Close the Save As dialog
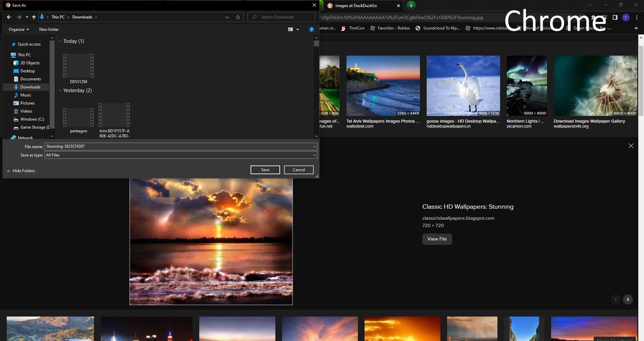644x341 pixels. [314, 5]
